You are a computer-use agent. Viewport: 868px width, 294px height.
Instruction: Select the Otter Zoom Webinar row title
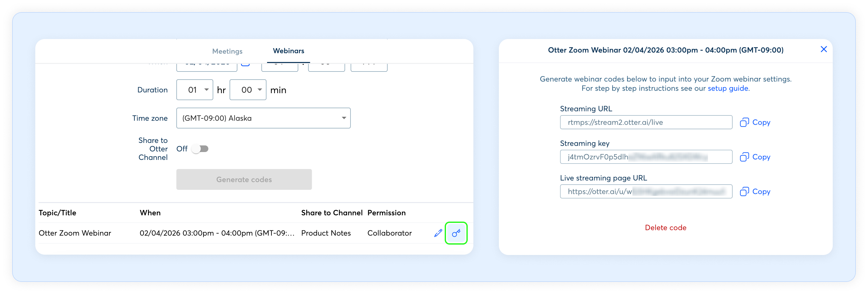tap(75, 233)
